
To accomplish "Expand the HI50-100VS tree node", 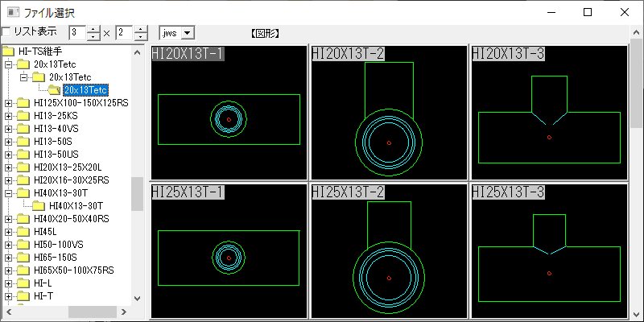I will pyautogui.click(x=8, y=245).
